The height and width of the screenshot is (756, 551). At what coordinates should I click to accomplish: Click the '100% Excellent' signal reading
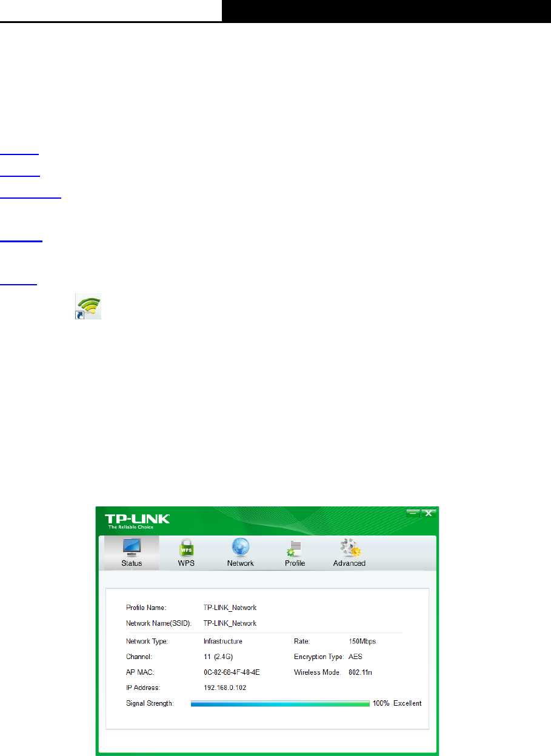coord(397,703)
